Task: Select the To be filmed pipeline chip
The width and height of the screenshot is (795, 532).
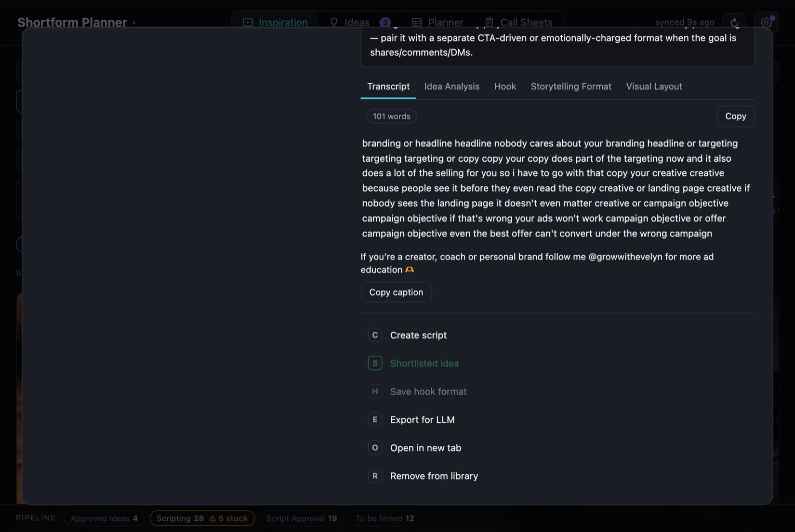Action: (x=384, y=519)
